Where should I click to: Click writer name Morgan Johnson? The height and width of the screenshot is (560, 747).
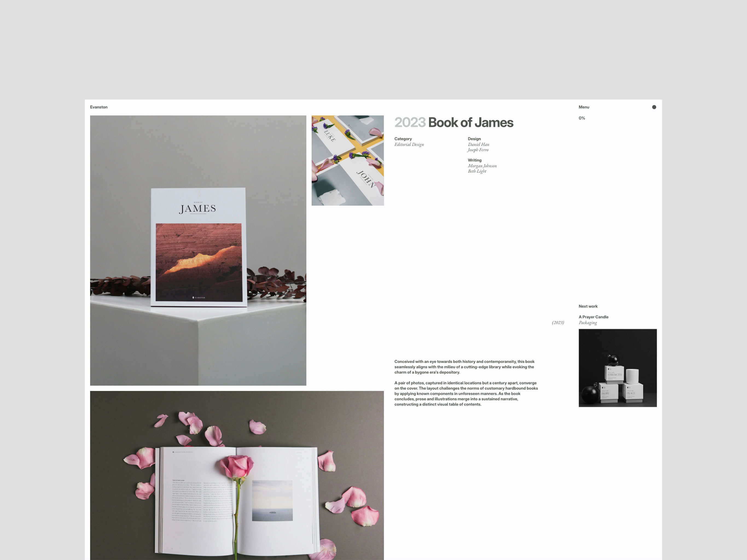[482, 166]
